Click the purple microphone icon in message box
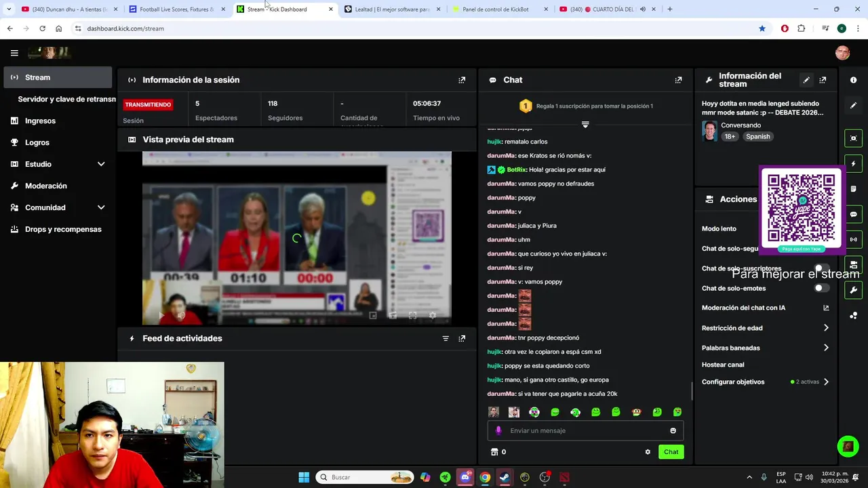Image resolution: width=868 pixels, height=488 pixels. click(498, 430)
